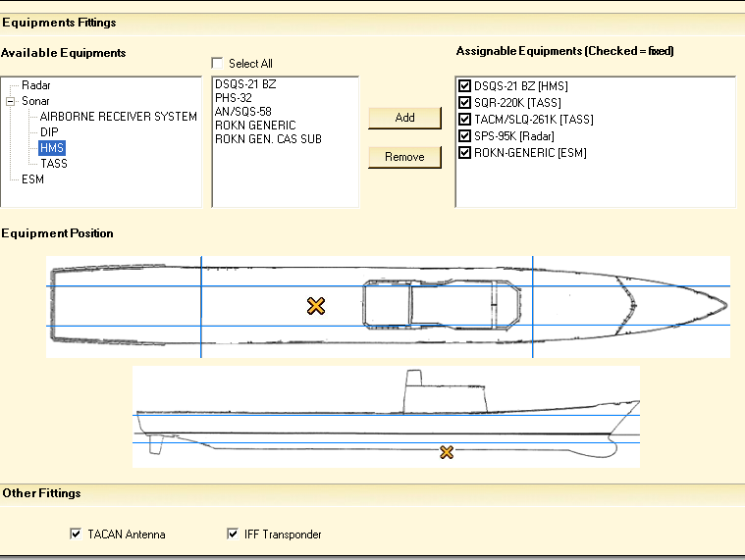Image resolution: width=745 pixels, height=560 pixels.
Task: Select PHS-32 in available equipment list
Action: (x=234, y=98)
